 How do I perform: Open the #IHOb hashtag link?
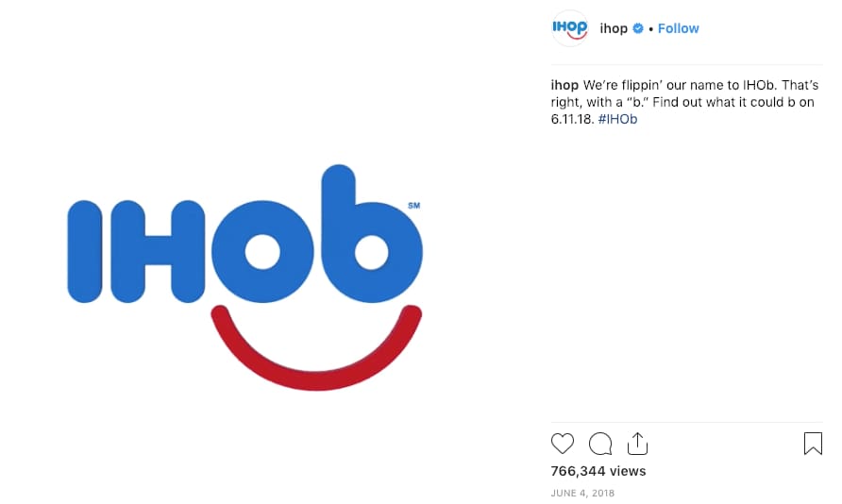(x=617, y=119)
